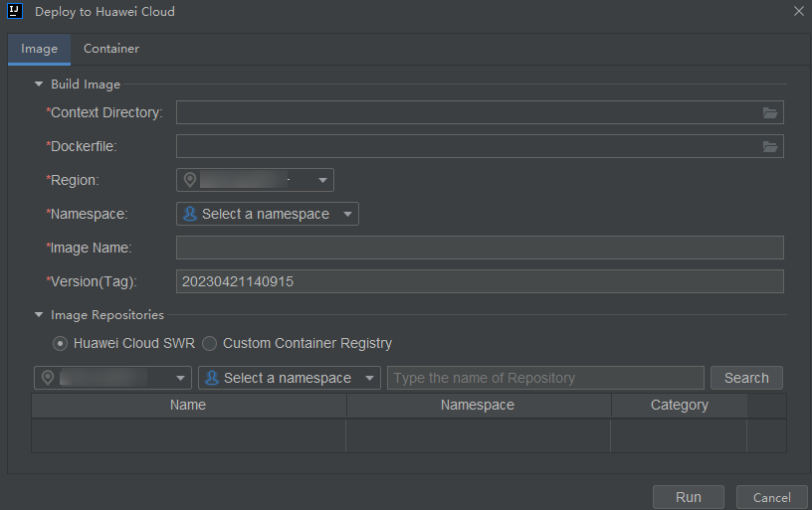The image size is (812, 510).
Task: Close the Deploy to Huawei Cloud dialog
Action: click(798, 11)
